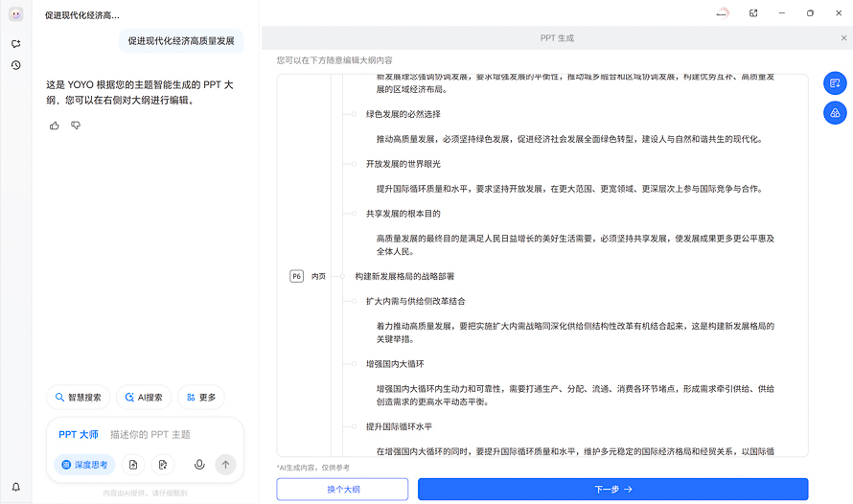Click the thumbs-down feedback icon
Image resolution: width=853 pixels, height=504 pixels.
tap(76, 126)
